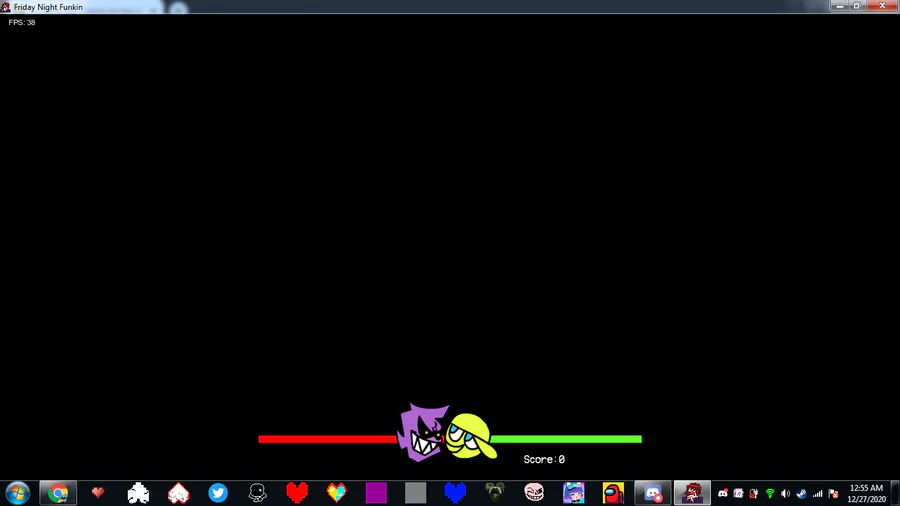Switch to Discord in the taskbar

[x=653, y=493]
